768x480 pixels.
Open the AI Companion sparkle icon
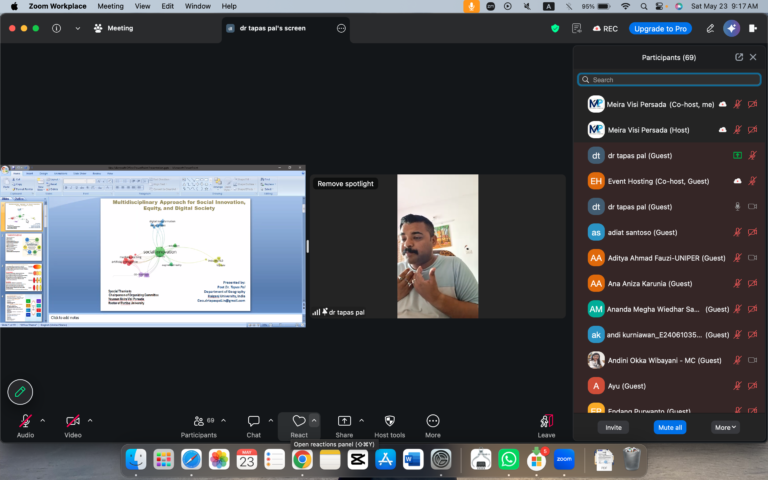pos(731,28)
